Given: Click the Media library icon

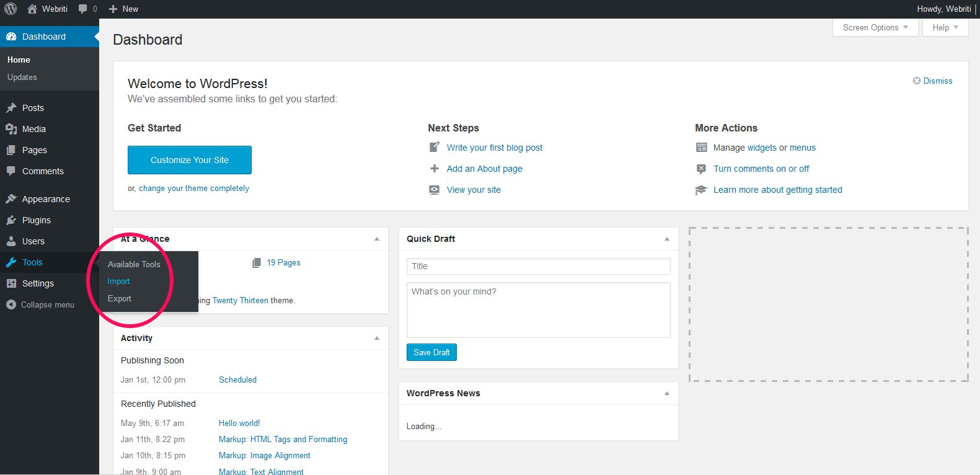Looking at the screenshot, I should [x=11, y=129].
